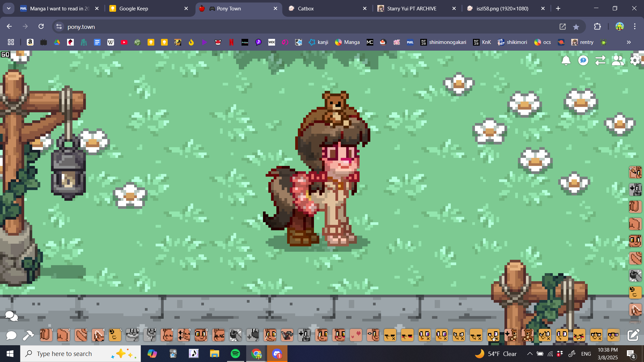
Task: Open the chat log double-bubble icon
Action: [11, 316]
